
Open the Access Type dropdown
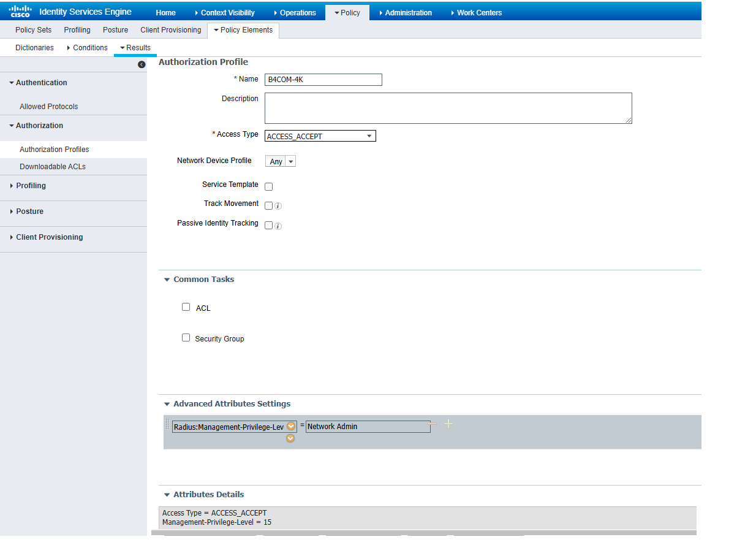coord(320,136)
